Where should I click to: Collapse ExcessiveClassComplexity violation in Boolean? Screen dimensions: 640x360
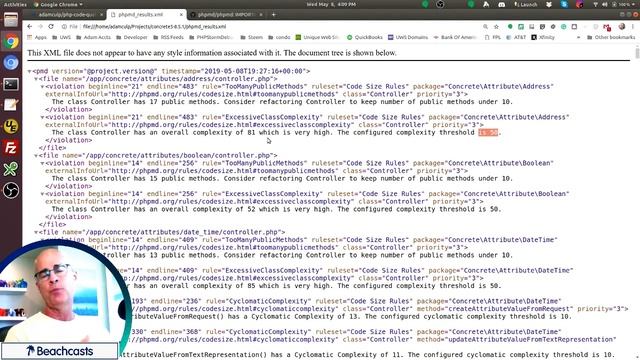coord(42,194)
